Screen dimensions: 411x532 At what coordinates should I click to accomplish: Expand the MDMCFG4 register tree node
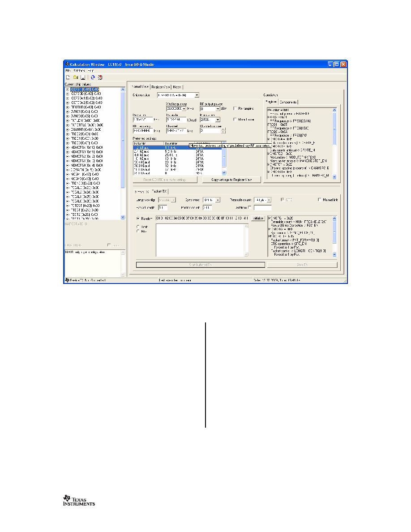(x=68, y=148)
